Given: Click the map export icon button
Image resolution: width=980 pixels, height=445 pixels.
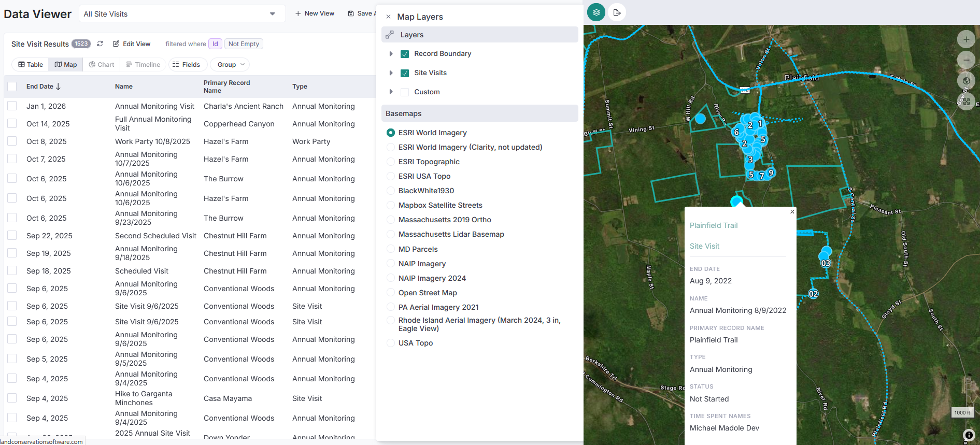Looking at the screenshot, I should coord(617,12).
